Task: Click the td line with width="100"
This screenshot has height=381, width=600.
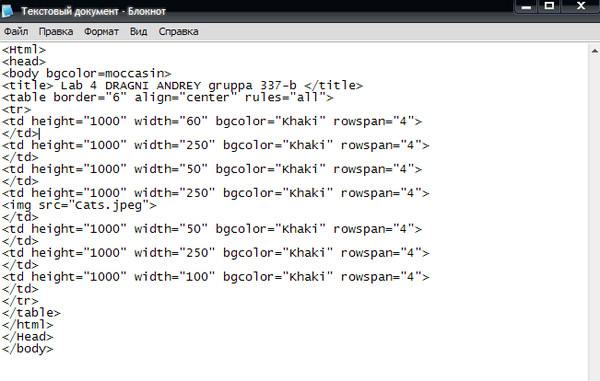Action: pos(215,277)
